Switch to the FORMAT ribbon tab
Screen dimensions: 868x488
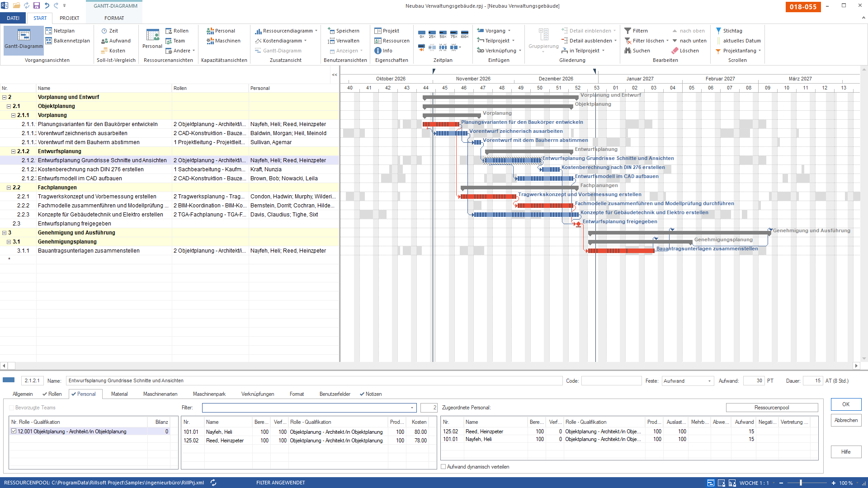point(114,18)
